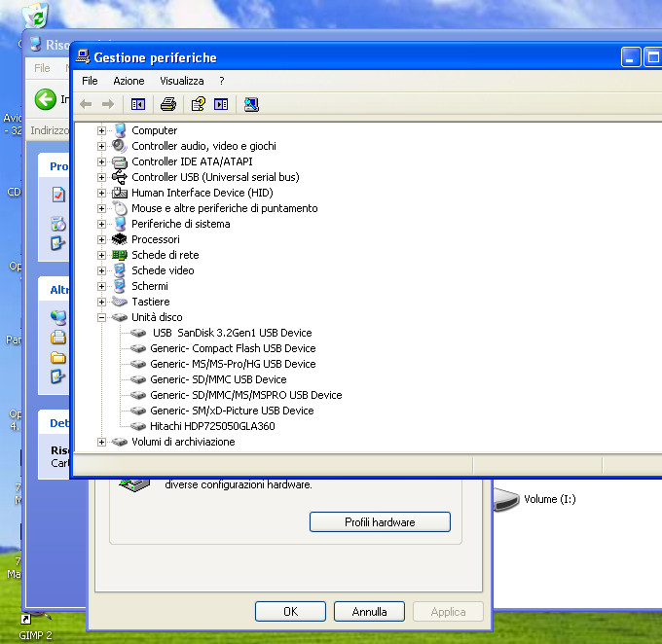Open the Visualizza menu

[x=182, y=81]
